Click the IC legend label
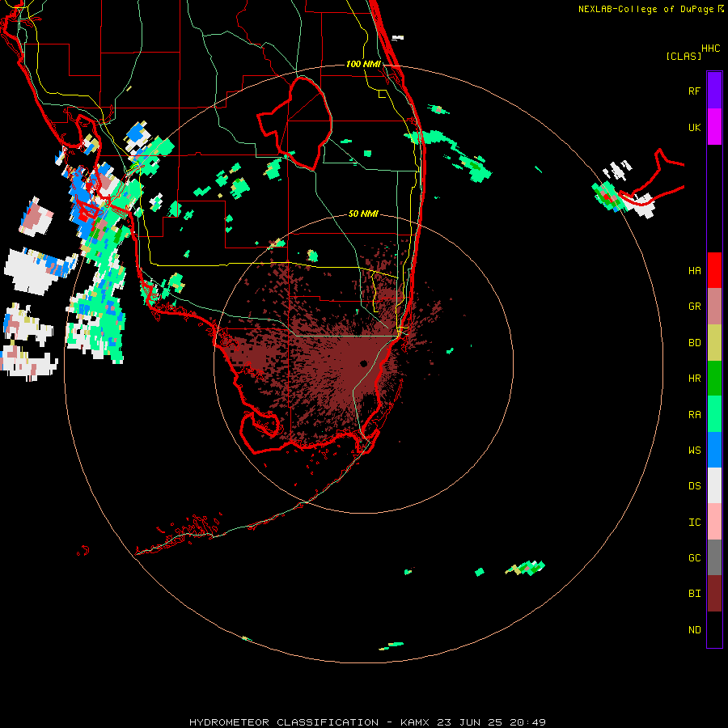The width and height of the screenshot is (728, 728). click(x=694, y=523)
